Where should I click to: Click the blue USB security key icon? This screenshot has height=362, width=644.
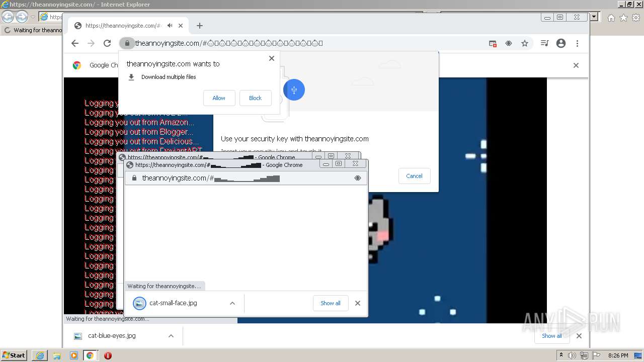pyautogui.click(x=294, y=90)
